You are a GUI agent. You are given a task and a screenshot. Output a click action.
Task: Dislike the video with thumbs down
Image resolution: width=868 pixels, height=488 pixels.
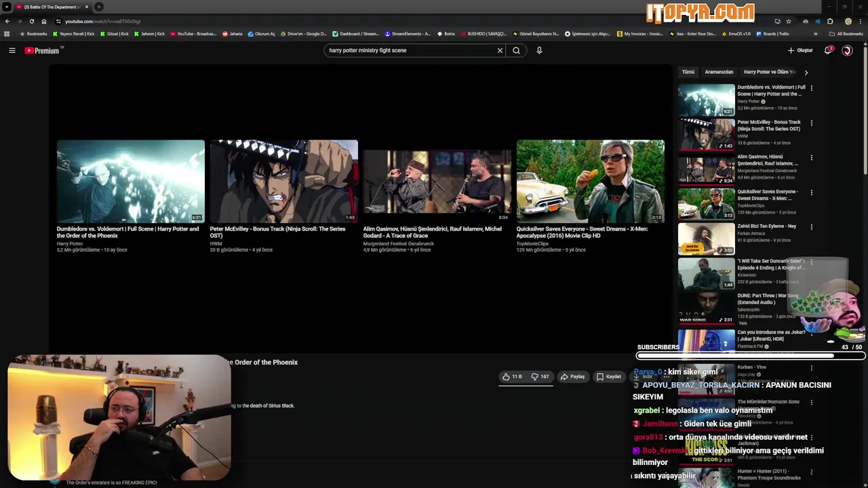[x=540, y=376]
